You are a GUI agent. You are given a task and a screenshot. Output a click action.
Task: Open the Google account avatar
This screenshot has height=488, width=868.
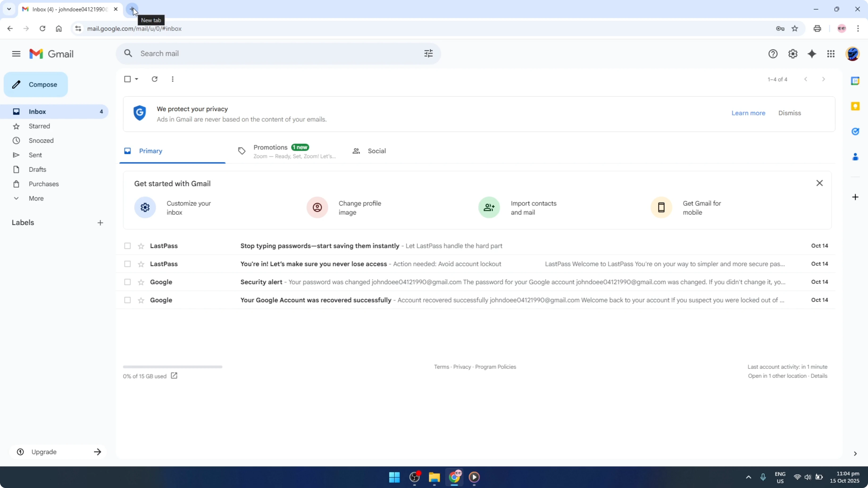[x=852, y=54]
